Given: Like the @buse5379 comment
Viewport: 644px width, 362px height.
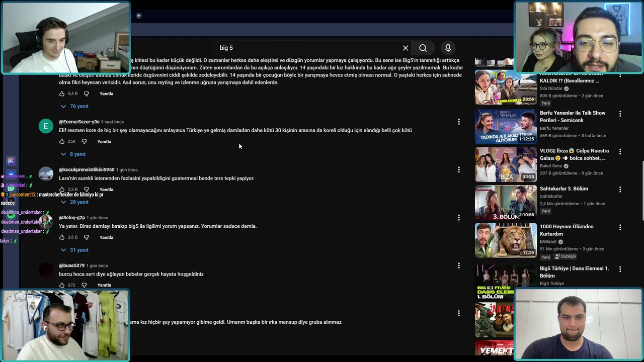Looking at the screenshot, I should 62,285.
